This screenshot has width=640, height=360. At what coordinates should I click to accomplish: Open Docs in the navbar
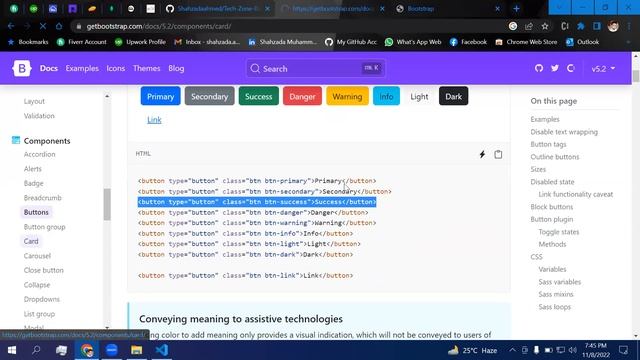(49, 69)
